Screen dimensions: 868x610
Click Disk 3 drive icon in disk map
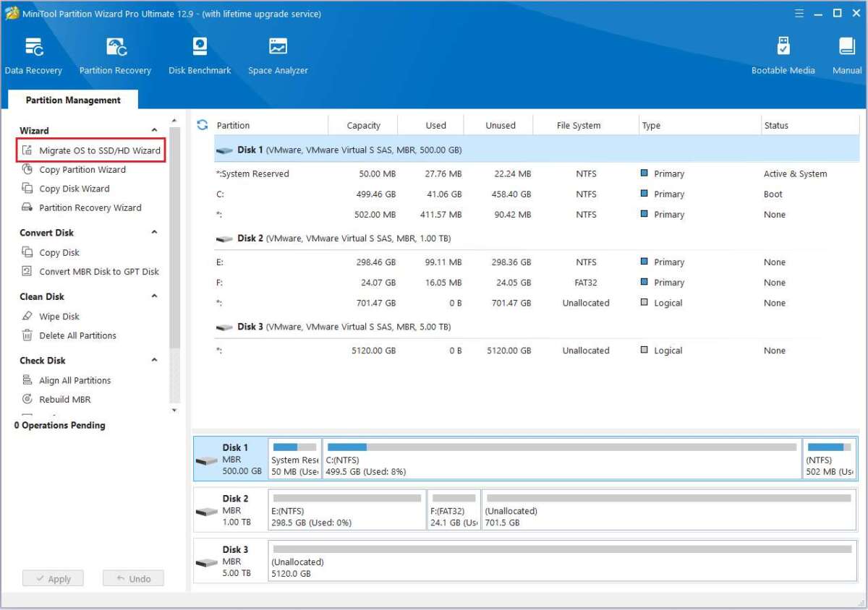[207, 562]
